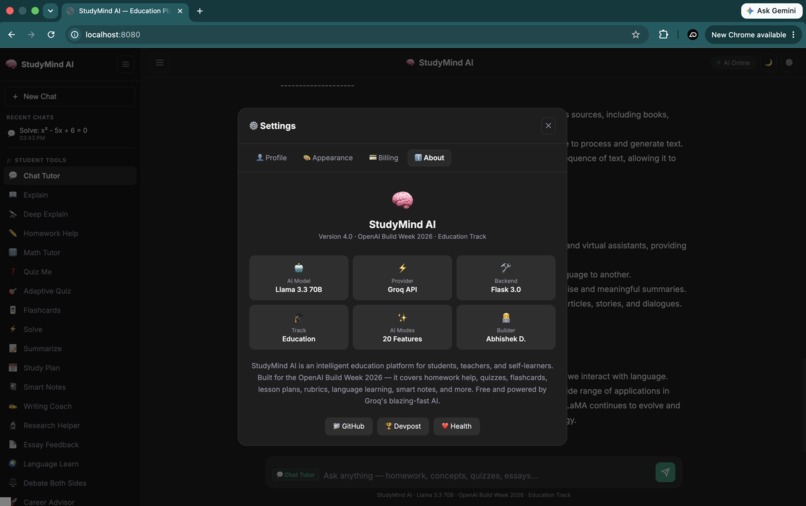Send the message with the arrow button
Screen dimensions: 806x506
click(x=665, y=472)
